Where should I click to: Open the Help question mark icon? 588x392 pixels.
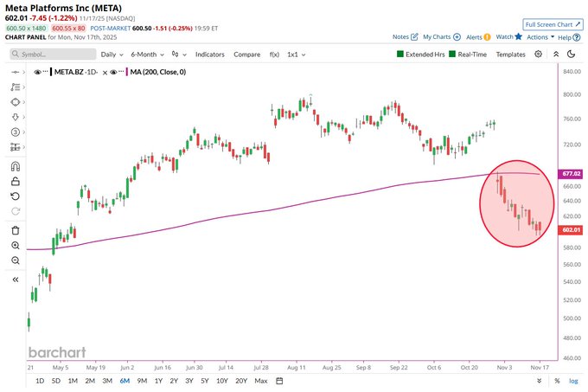pos(577,37)
